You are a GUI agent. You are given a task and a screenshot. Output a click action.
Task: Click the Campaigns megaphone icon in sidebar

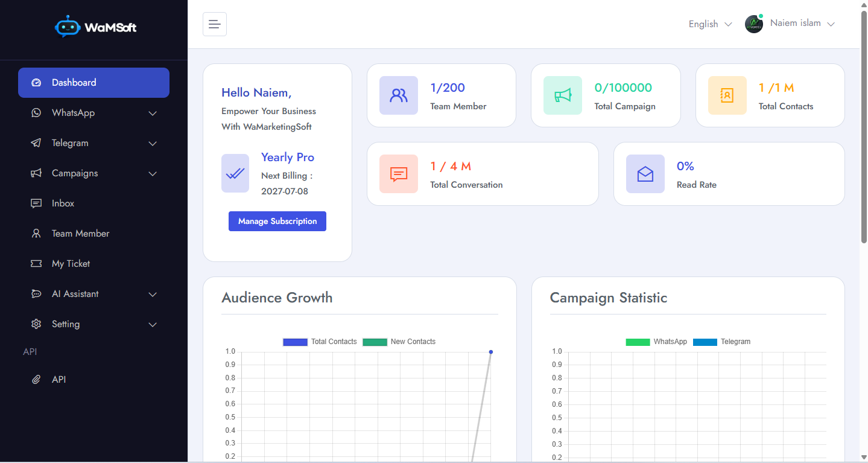(36, 173)
